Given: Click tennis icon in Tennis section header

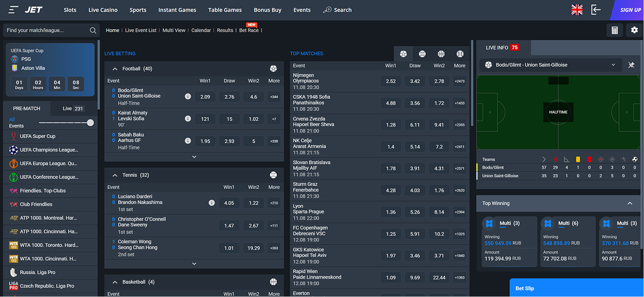Looking at the screenshot, I should click(x=273, y=175).
